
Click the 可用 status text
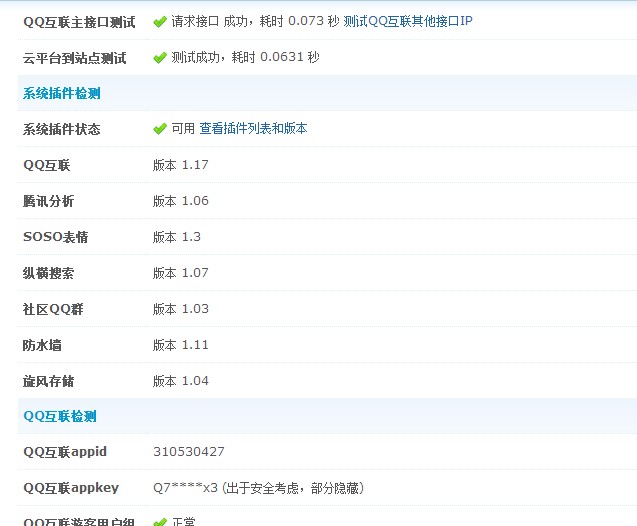(183, 128)
